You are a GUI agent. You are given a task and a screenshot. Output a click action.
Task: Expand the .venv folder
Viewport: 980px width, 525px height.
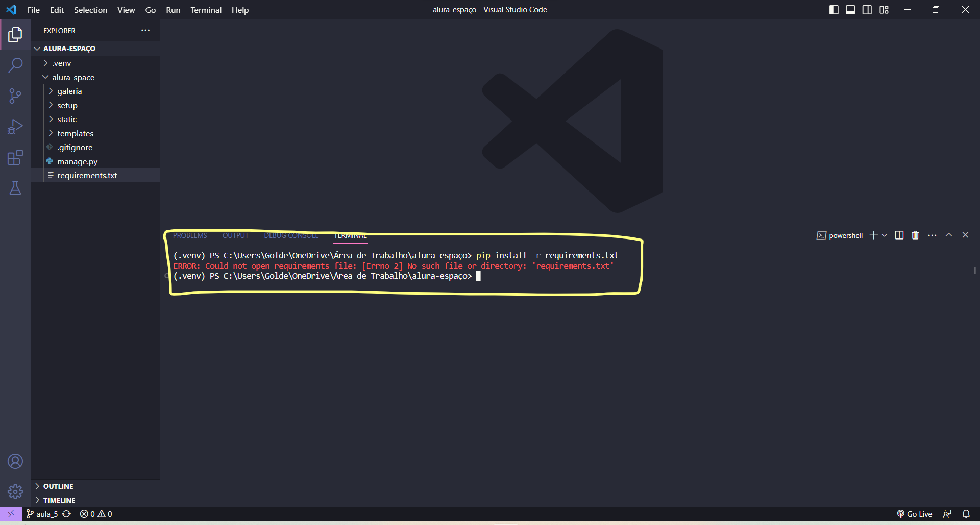(x=95, y=63)
